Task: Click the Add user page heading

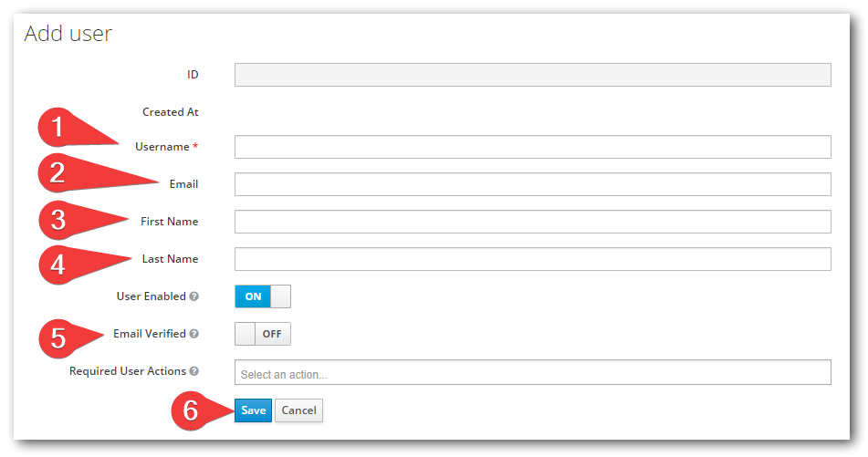Action: click(x=68, y=34)
